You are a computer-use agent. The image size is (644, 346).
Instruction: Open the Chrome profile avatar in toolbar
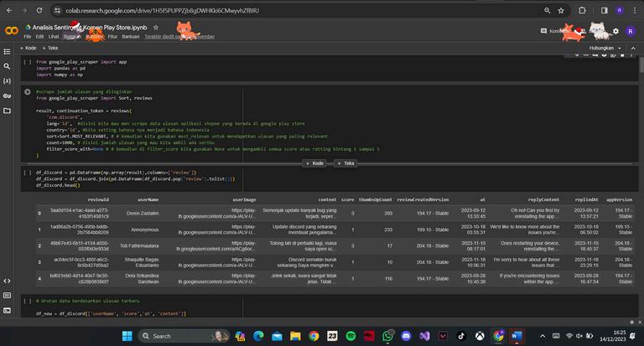(x=620, y=11)
